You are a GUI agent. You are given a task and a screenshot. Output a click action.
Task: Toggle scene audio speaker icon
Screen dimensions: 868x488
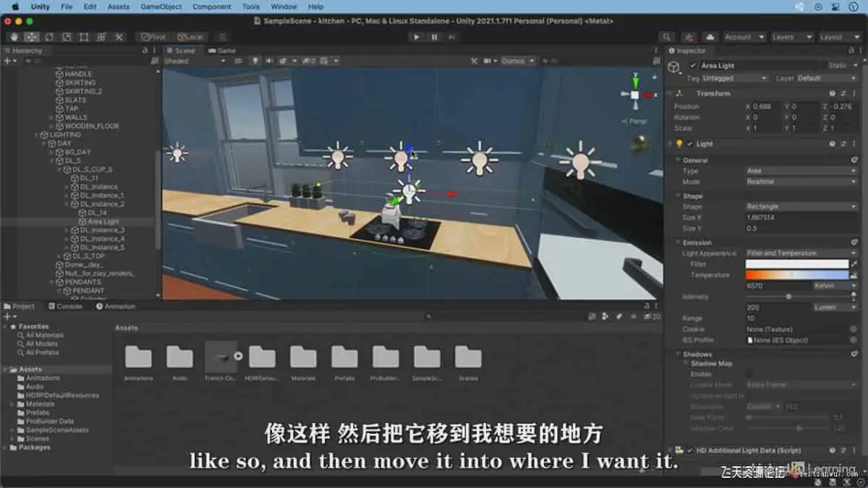268,61
